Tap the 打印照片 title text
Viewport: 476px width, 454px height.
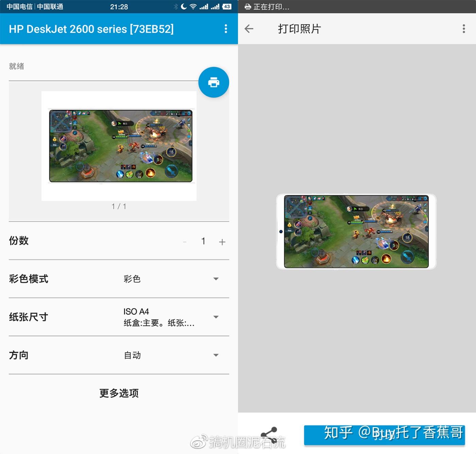pyautogui.click(x=300, y=29)
